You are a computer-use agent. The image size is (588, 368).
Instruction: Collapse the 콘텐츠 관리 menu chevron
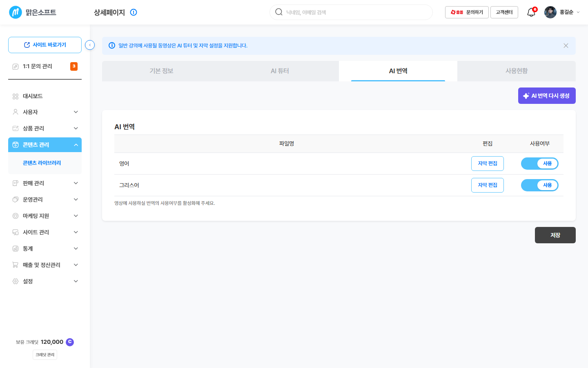click(76, 145)
